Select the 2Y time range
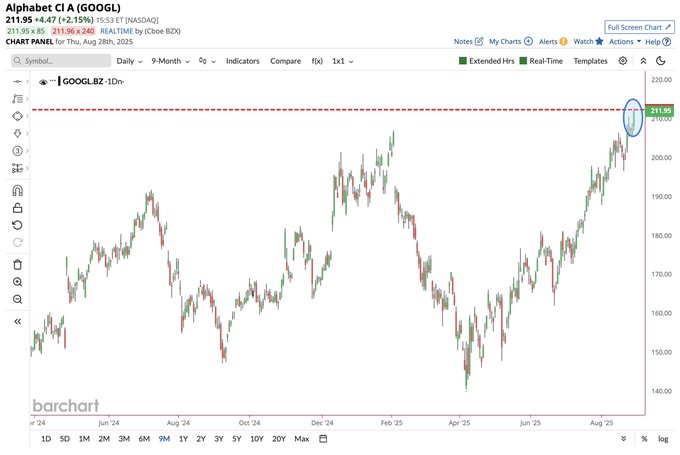 tap(201, 439)
